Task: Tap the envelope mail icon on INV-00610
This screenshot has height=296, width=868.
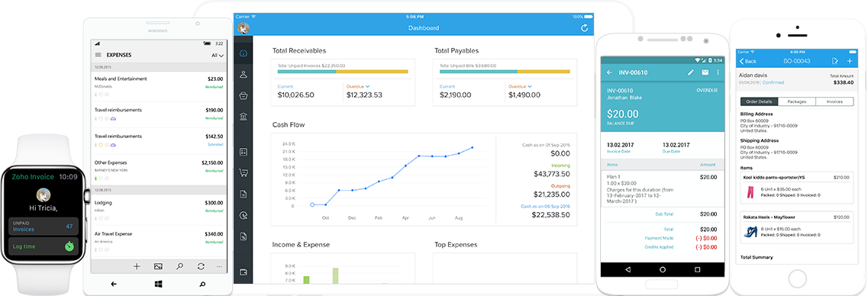Action: pos(705,72)
